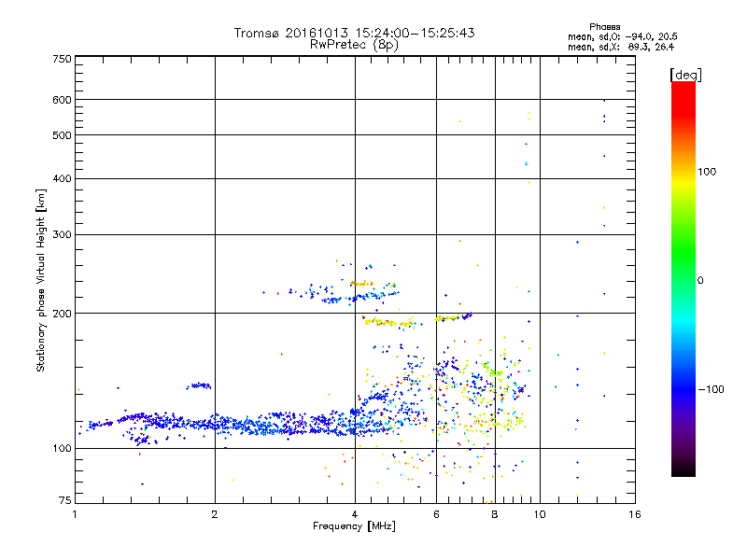Click the '750' height axis label
Image resolution: width=747 pixels, height=560 pixels.
[x=62, y=59]
